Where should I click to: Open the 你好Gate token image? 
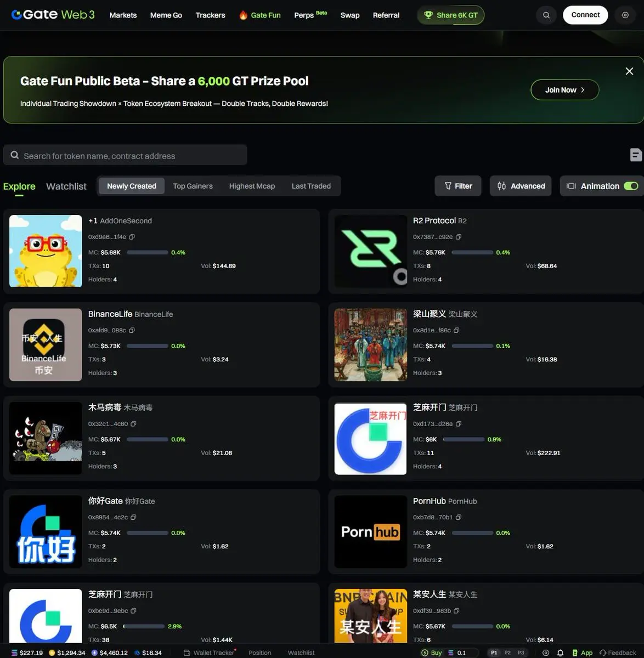pyautogui.click(x=46, y=532)
